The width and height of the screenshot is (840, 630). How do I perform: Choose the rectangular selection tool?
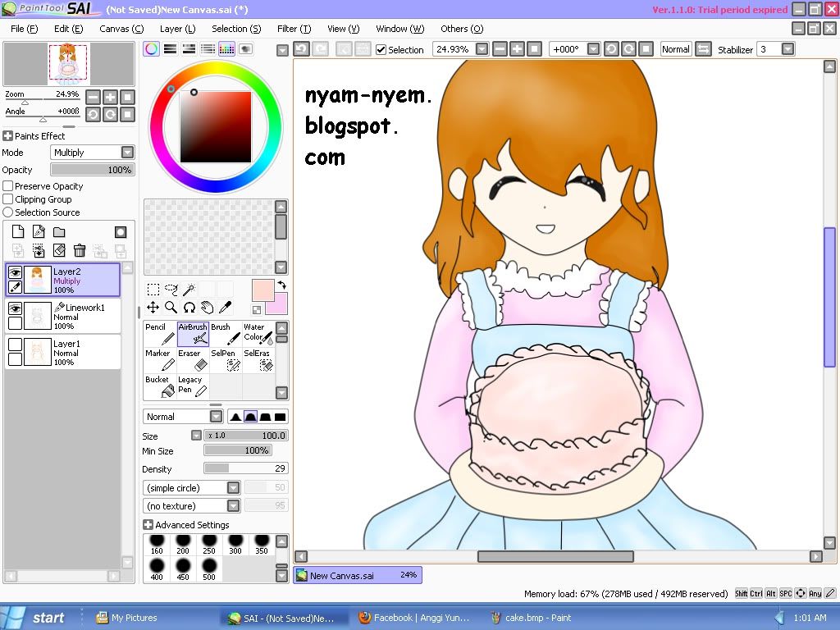(153, 290)
